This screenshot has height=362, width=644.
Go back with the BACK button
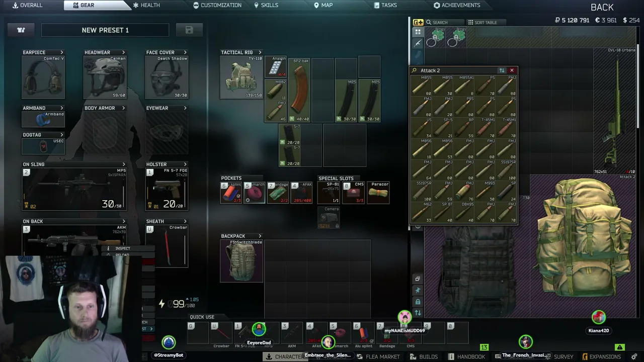pos(602,7)
